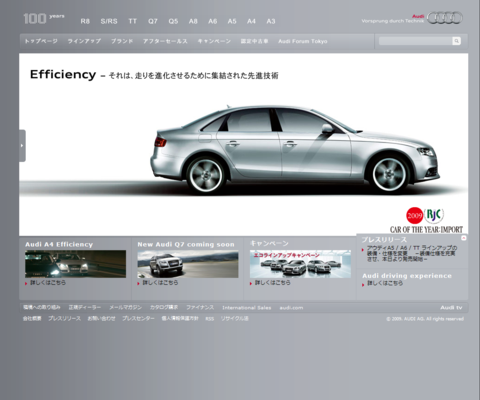Image resolution: width=480 pixels, height=400 pixels.
Task: Open メールマガジン footer link
Action: pos(125,307)
